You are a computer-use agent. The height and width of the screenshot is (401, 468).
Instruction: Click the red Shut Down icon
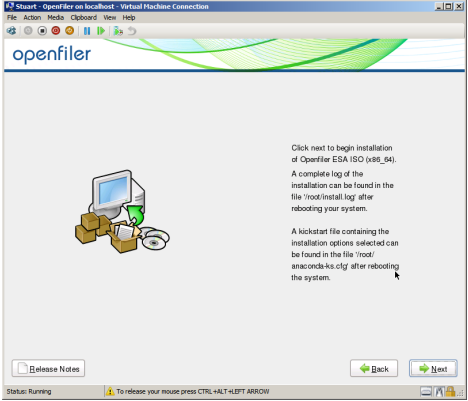click(x=56, y=31)
